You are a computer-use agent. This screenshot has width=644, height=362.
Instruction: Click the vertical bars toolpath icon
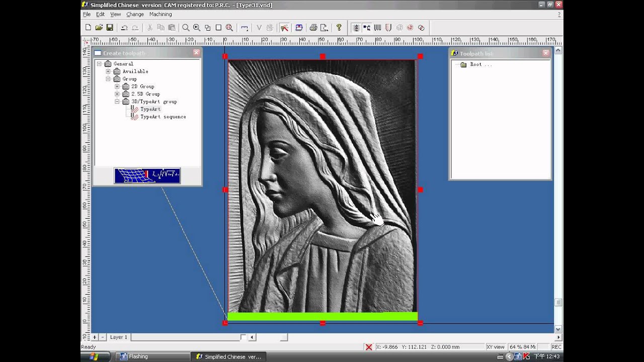tap(378, 28)
